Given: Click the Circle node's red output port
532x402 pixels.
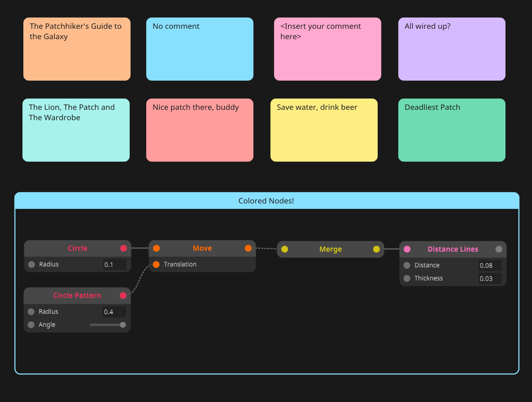Looking at the screenshot, I should (123, 248).
